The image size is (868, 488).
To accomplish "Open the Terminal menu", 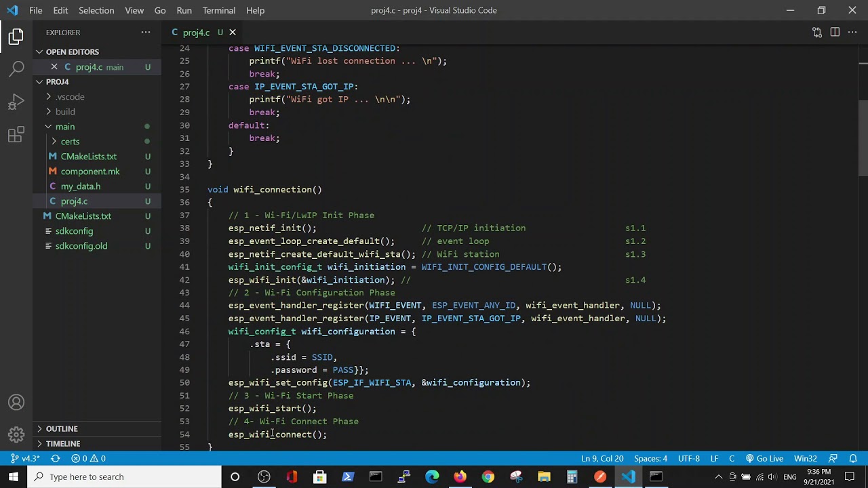I will point(219,10).
